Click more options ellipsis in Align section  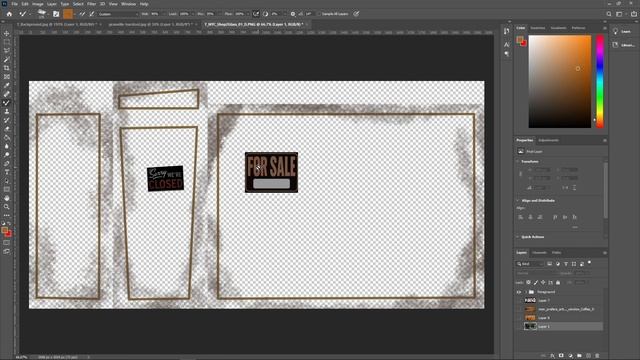coord(575,227)
